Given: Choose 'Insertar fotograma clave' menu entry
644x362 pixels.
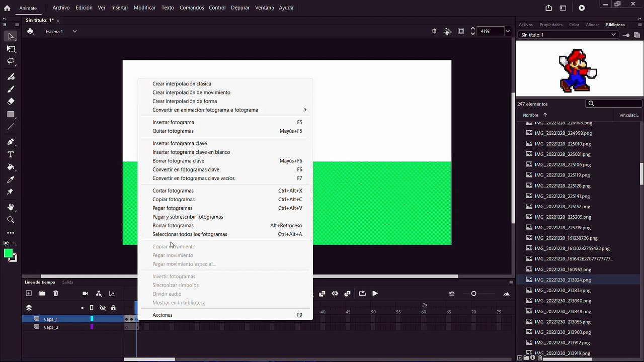Looking at the screenshot, I should point(180,143).
